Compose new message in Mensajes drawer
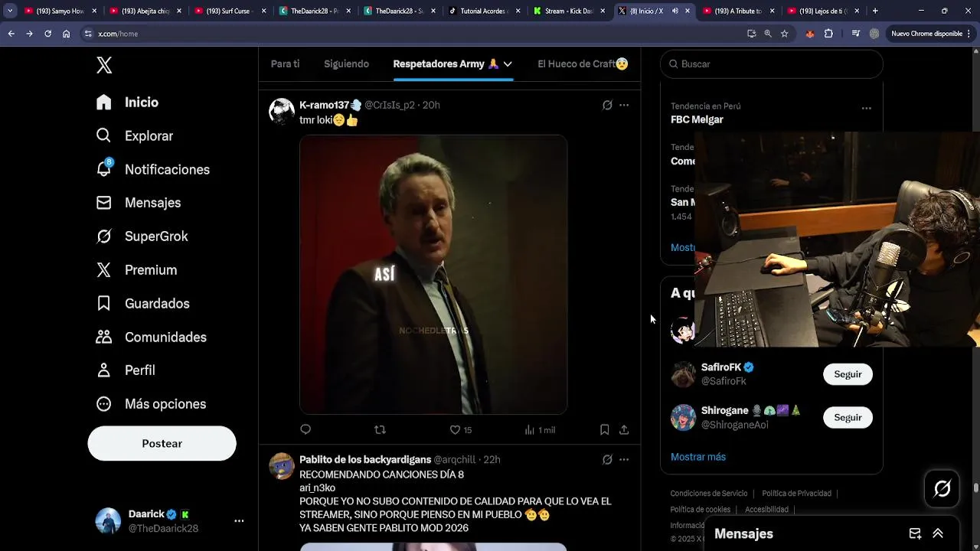This screenshot has width=980, height=551. [x=915, y=533]
